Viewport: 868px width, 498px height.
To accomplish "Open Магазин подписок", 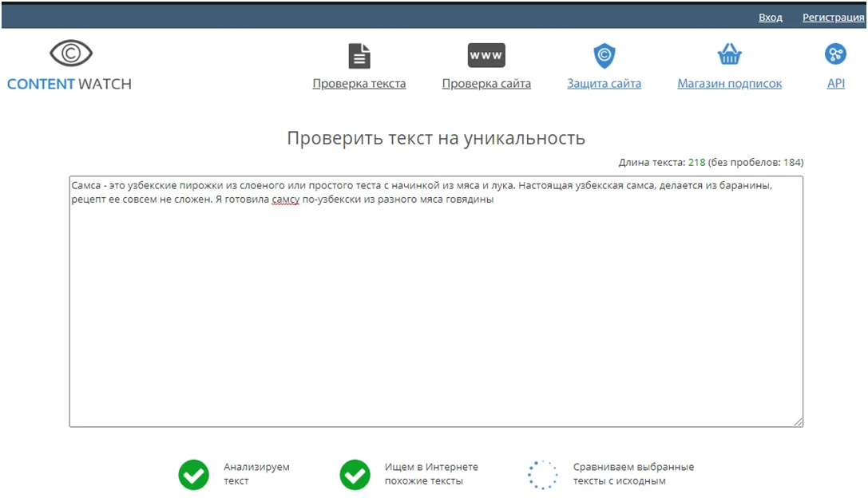I will tap(729, 82).
